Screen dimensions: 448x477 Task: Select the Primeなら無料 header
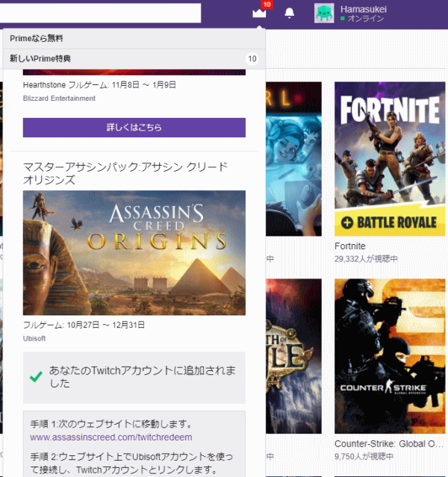134,38
